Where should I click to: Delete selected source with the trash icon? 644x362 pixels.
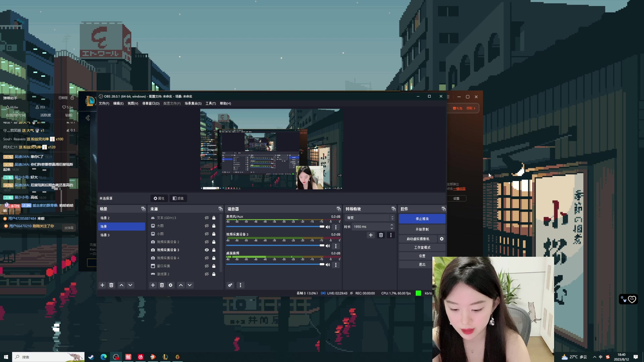[x=162, y=285]
